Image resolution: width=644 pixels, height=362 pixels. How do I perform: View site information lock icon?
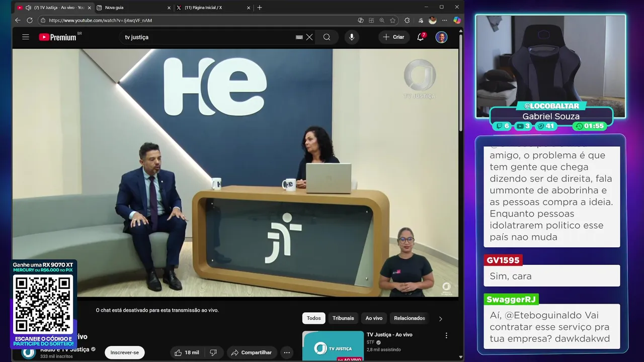pos(43,20)
